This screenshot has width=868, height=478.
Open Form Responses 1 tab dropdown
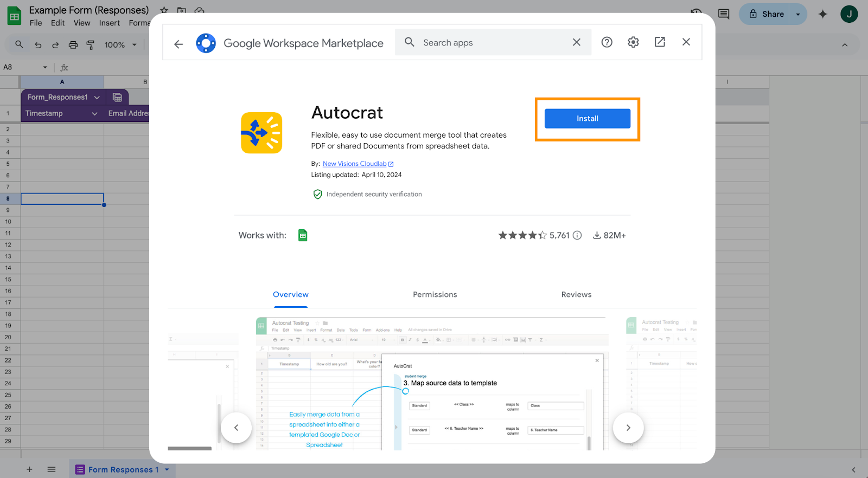(167, 469)
